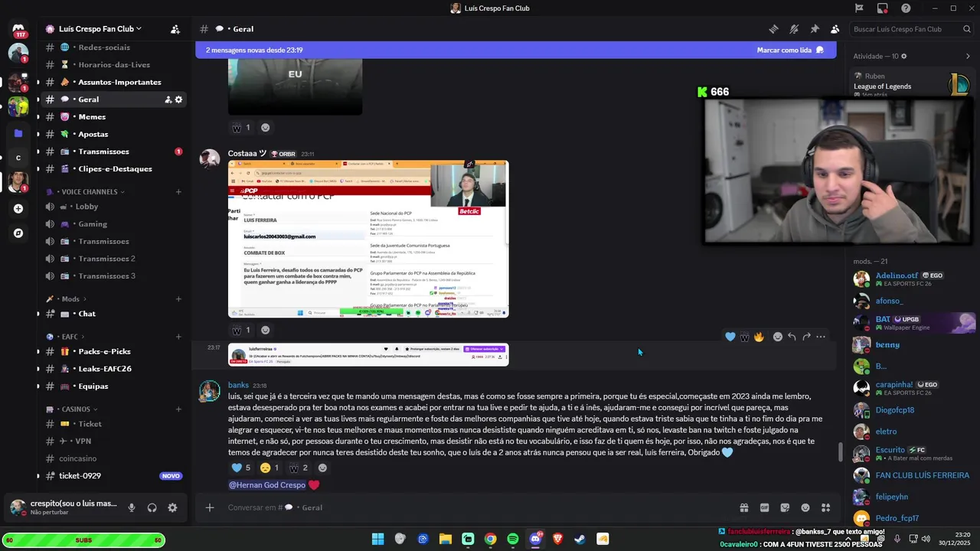This screenshot has height=551, width=980.
Task: Open FAN CLUB LUÍS FERREIRA member profile
Action: (913, 475)
